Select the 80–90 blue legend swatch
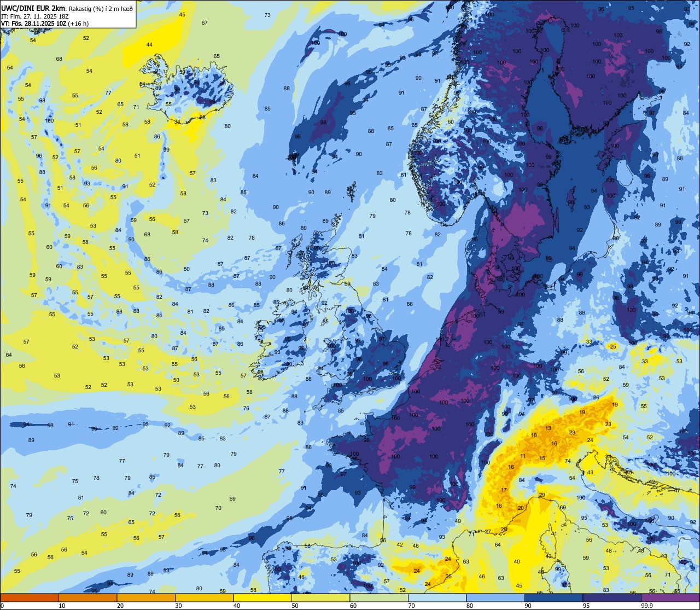The width and height of the screenshot is (700, 610). click(495, 597)
